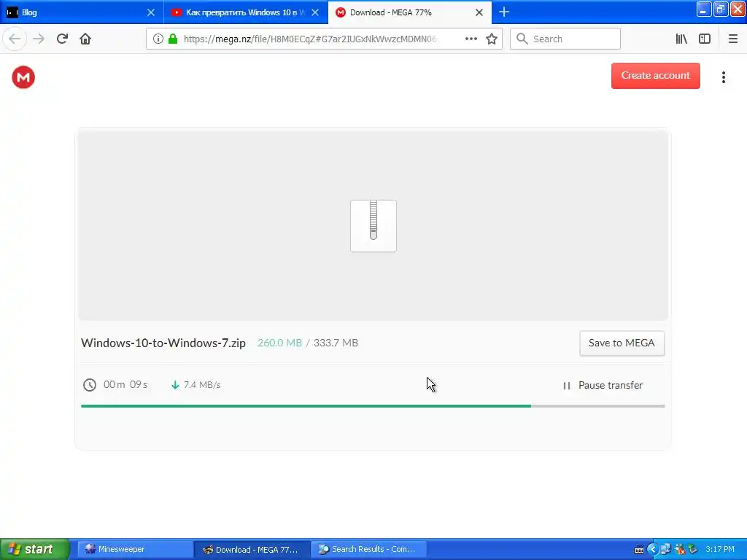Click the system tray clock 3:17 PM

coord(720,550)
